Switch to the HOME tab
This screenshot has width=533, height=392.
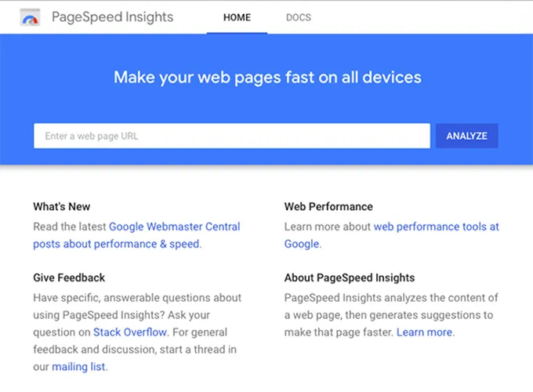(237, 17)
